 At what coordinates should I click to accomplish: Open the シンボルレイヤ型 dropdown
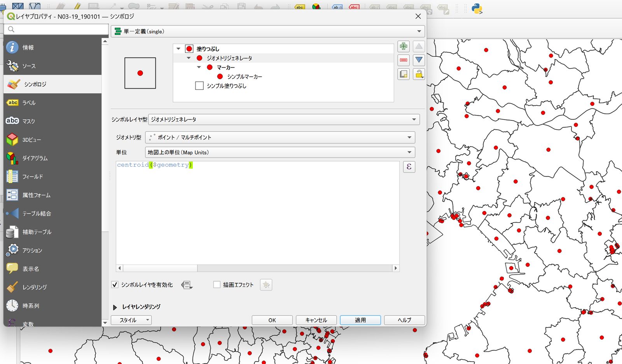(x=284, y=119)
